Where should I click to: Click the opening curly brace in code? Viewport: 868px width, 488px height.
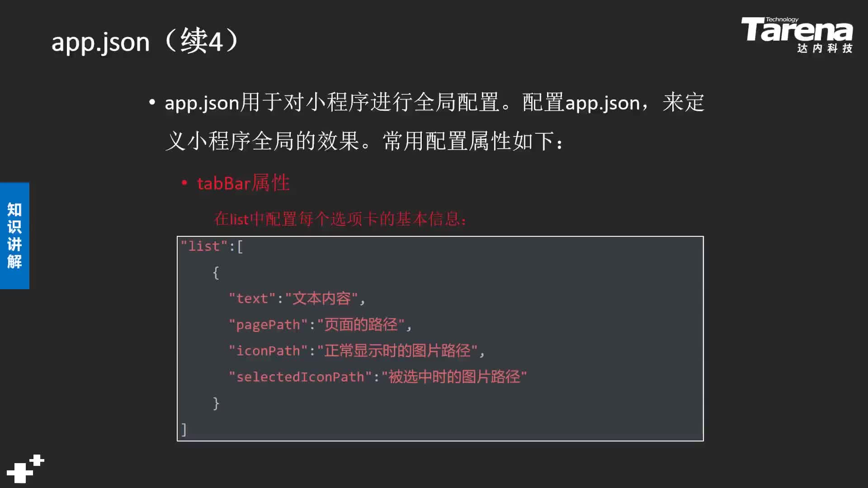point(216,272)
